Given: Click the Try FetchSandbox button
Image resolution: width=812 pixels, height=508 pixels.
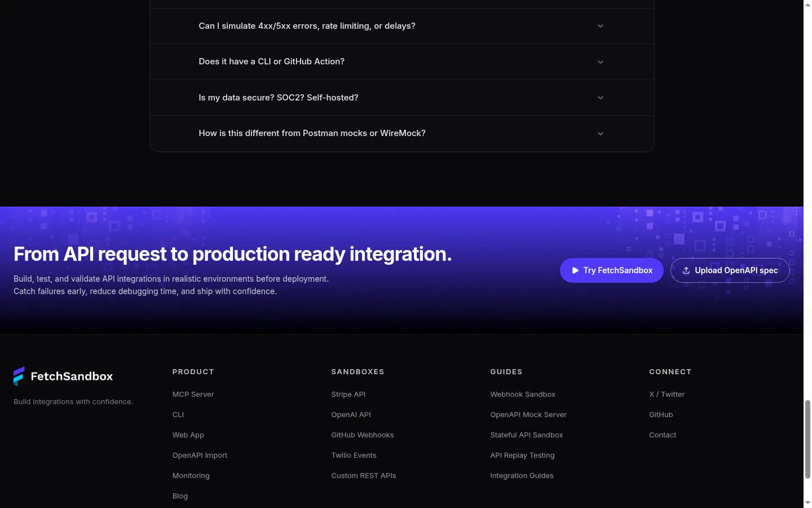Looking at the screenshot, I should [612, 270].
